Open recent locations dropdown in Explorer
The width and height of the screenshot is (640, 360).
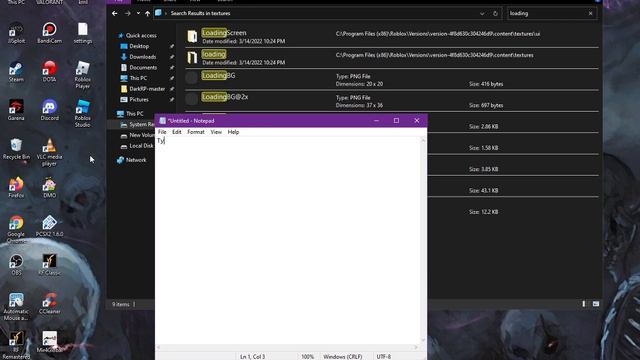[x=138, y=13]
